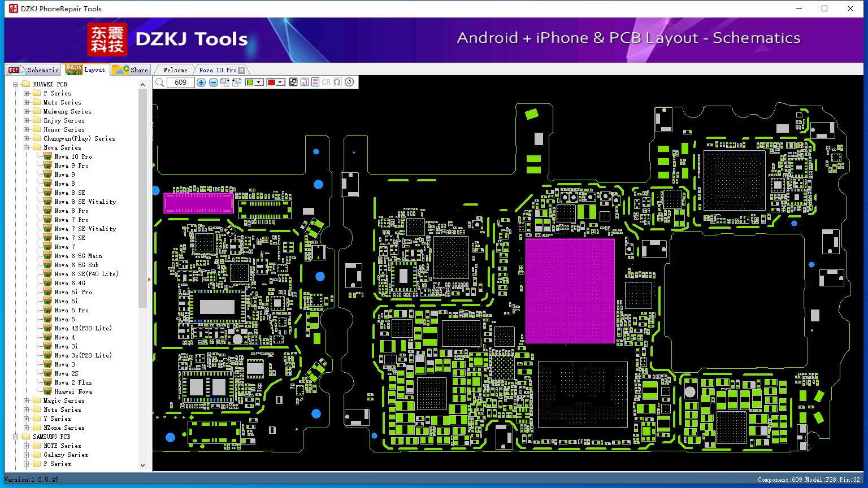The height and width of the screenshot is (488, 868).
Task: Open the Nova 8 Pro layout
Action: pyautogui.click(x=71, y=211)
